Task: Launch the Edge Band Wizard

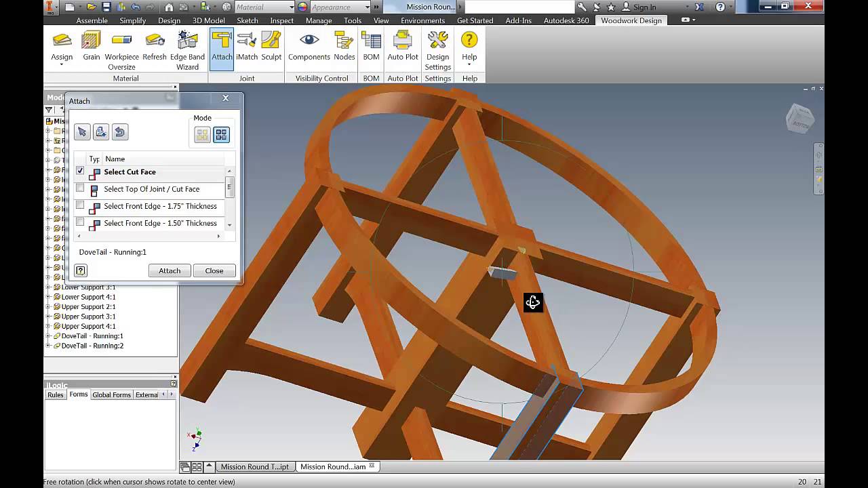Action: click(187, 50)
